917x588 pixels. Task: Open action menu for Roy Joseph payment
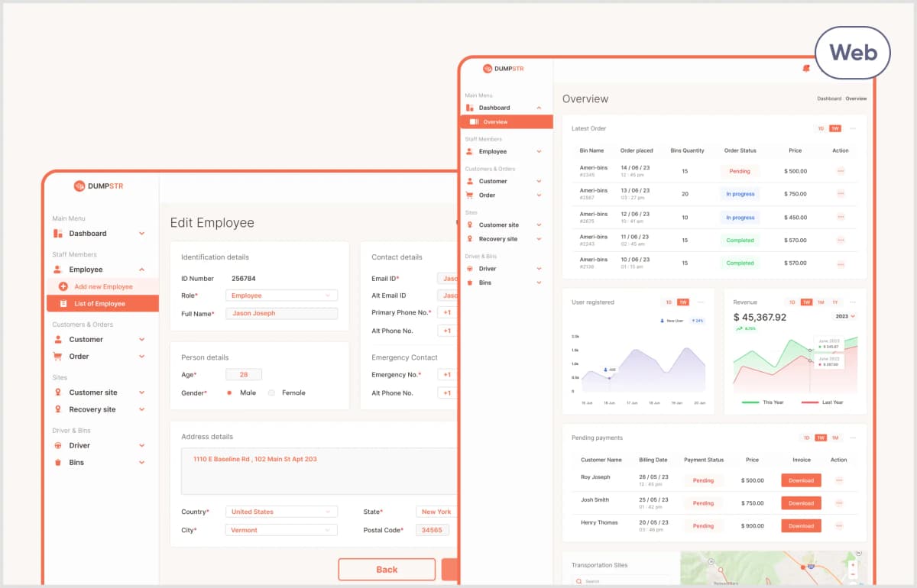[839, 480]
